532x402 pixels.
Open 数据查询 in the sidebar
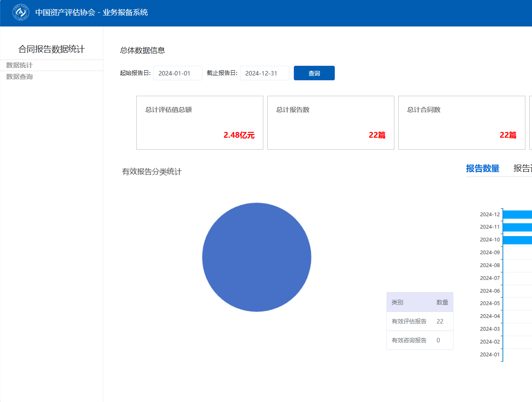point(19,77)
